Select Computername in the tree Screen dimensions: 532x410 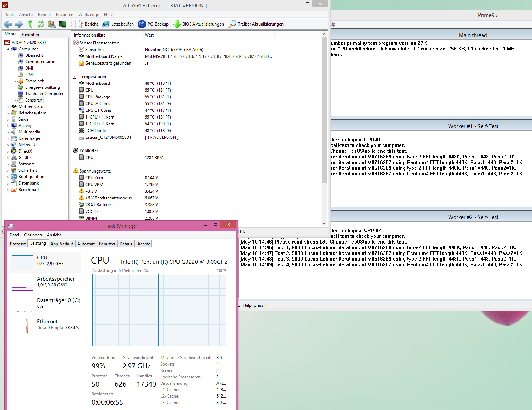pyautogui.click(x=40, y=62)
